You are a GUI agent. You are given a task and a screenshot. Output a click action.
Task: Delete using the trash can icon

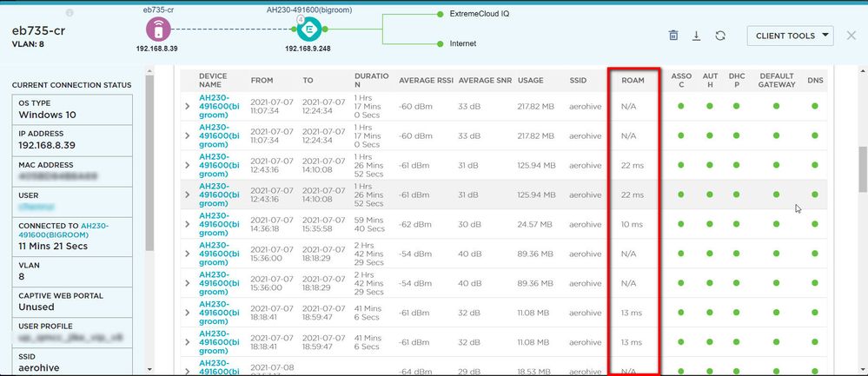[673, 36]
